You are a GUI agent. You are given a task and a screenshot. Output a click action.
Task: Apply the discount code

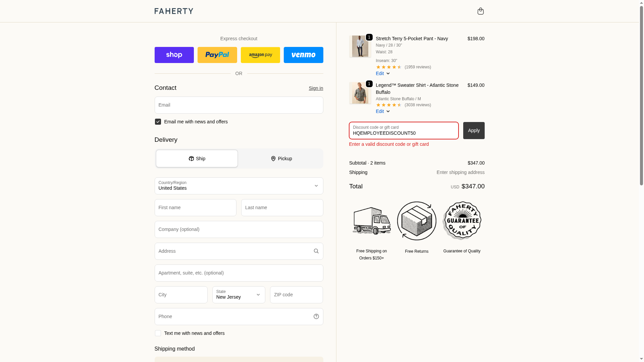click(x=474, y=131)
